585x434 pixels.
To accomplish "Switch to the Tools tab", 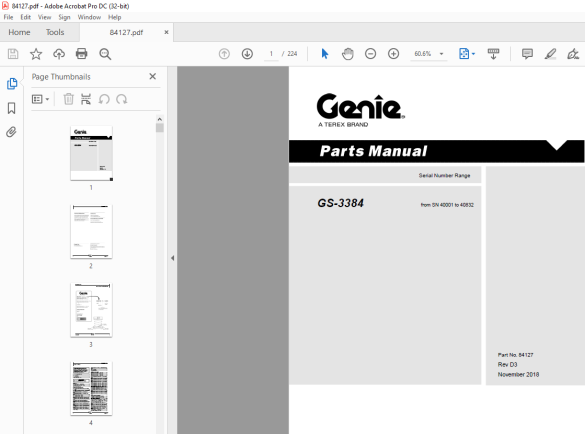I will tap(55, 32).
